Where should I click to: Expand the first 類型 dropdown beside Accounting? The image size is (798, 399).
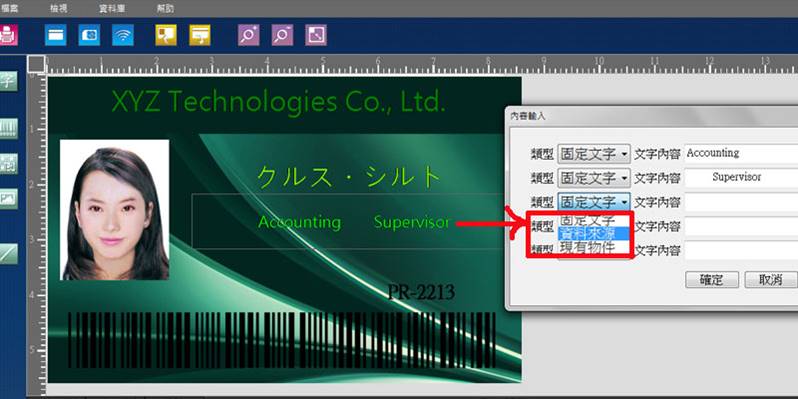[594, 154]
